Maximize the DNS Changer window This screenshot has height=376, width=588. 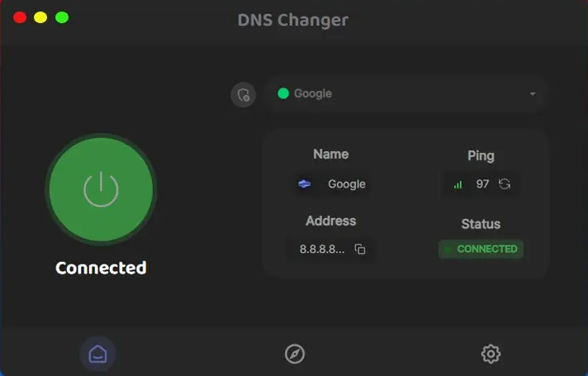click(x=62, y=17)
